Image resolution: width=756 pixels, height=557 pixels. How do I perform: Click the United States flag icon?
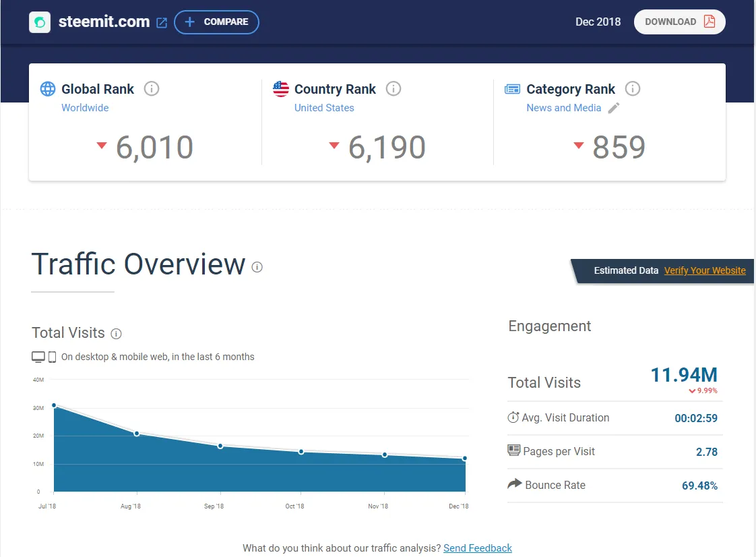point(280,89)
